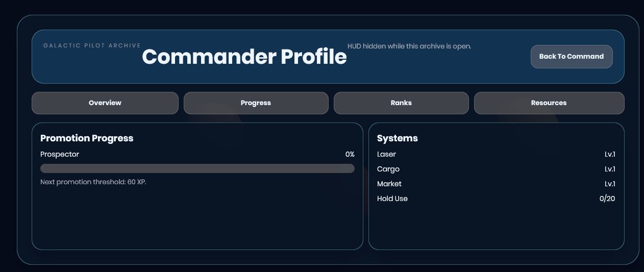Click the Commander Profile title

[x=244, y=57]
